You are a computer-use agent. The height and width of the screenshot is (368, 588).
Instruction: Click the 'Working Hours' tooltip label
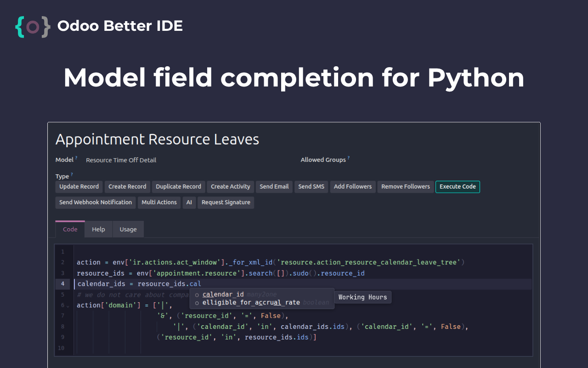point(363,297)
